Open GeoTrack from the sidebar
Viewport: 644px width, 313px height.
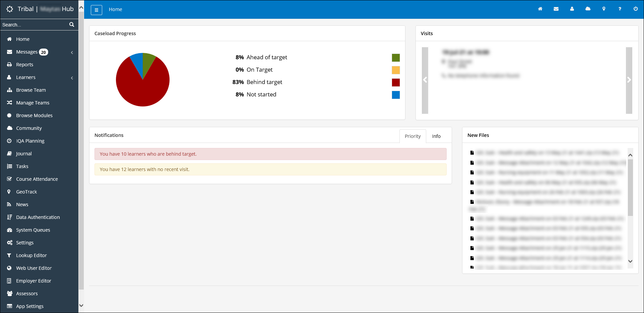[26, 191]
